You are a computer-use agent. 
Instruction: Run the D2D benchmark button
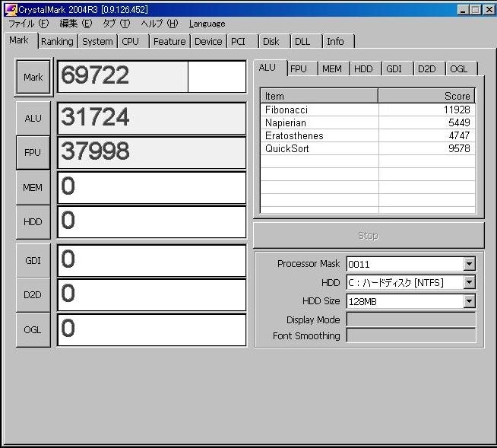point(33,295)
